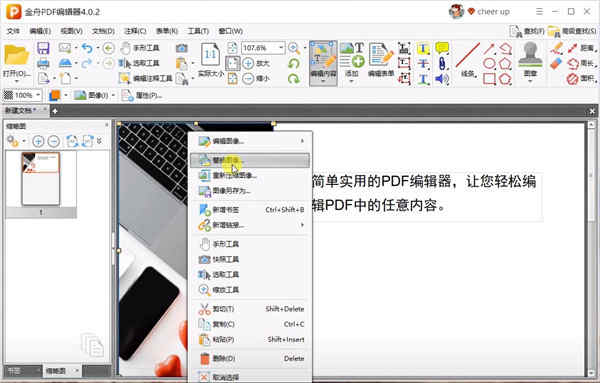Click the printer icon in the toolbar

(43, 63)
